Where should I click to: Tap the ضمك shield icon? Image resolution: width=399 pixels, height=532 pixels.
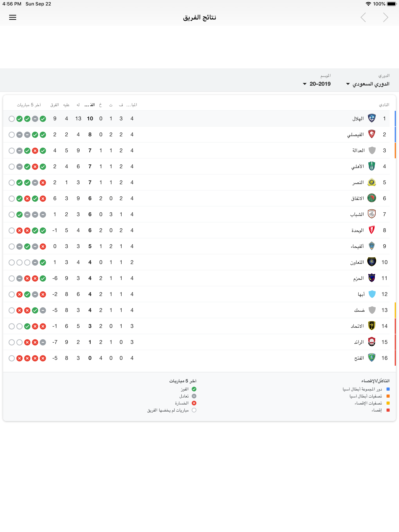click(x=372, y=310)
